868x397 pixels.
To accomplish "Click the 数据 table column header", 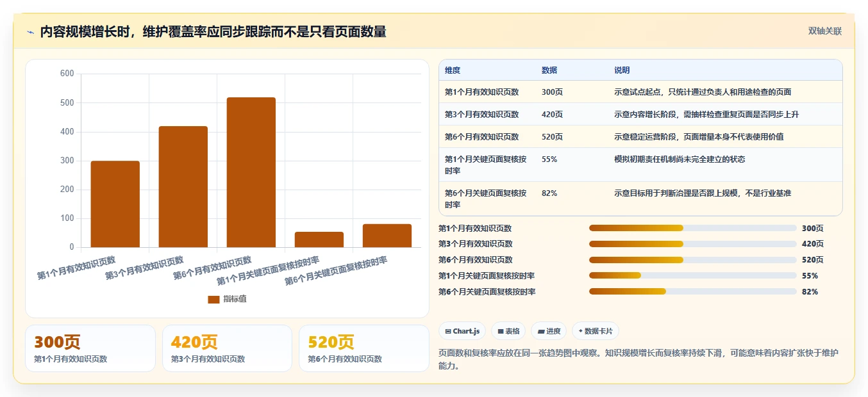I will click(x=549, y=70).
